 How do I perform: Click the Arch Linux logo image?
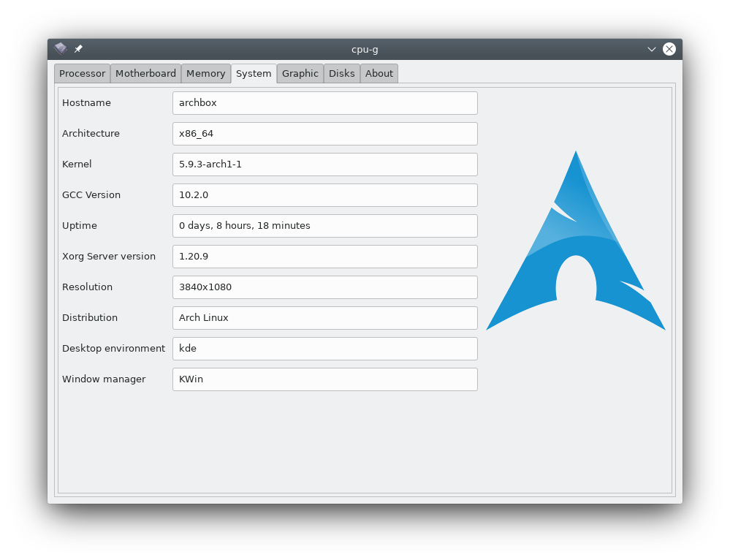pos(576,241)
